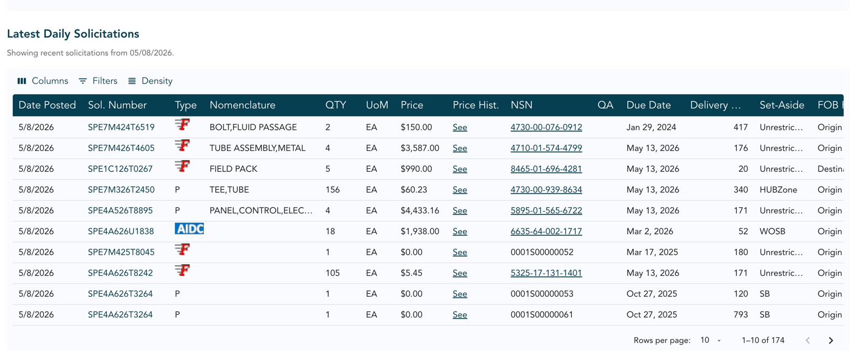Open solicitation SPE4A526T8895
The height and width of the screenshot is (356, 868).
[120, 211]
